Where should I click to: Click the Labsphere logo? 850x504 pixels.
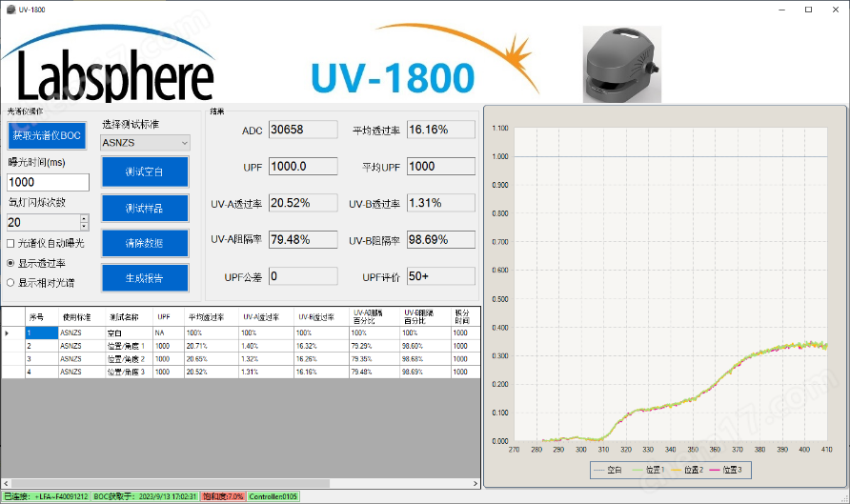(112, 69)
